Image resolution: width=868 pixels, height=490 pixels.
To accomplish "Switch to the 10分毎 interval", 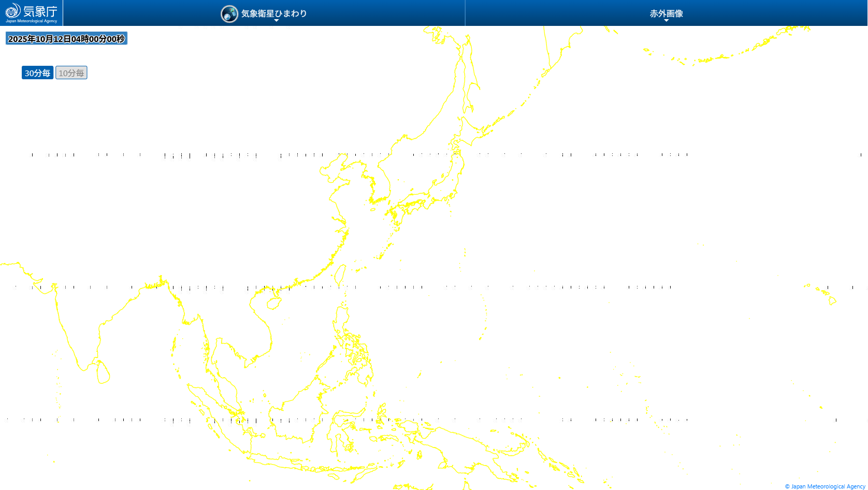I will (71, 73).
